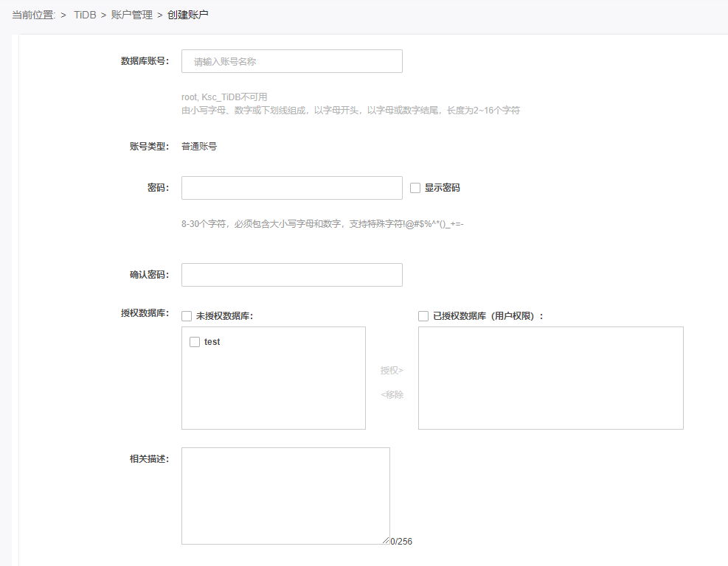Click the empty authorized databases list box

pos(550,377)
